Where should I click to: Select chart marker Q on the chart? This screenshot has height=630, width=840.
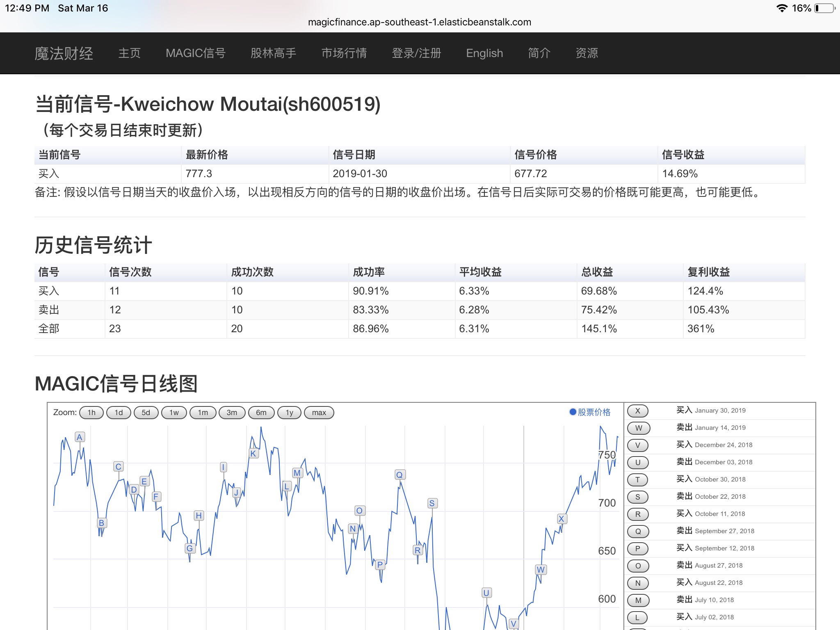[x=399, y=475]
